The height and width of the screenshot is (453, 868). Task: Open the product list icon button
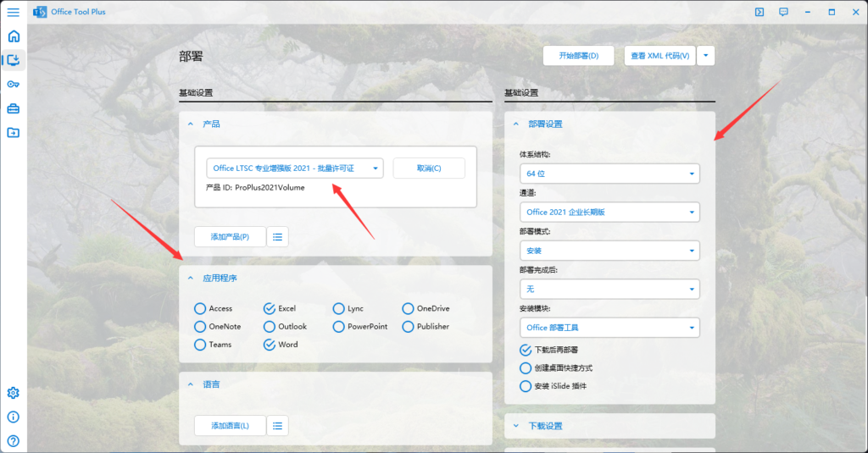pyautogui.click(x=277, y=237)
